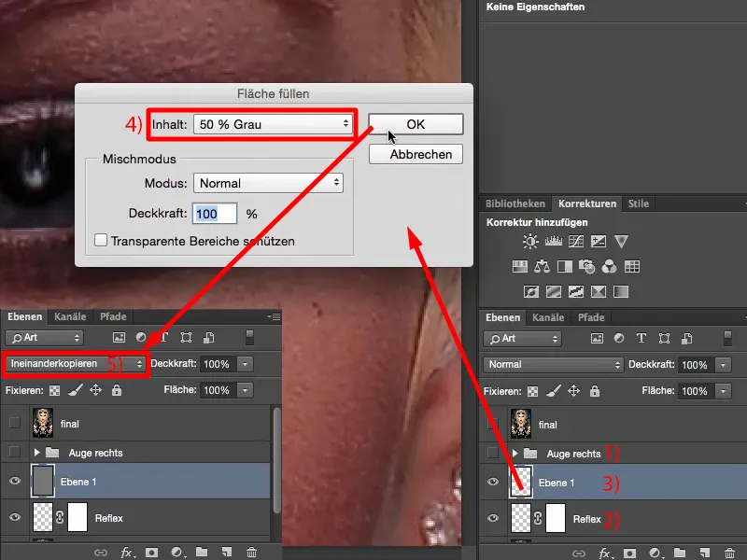Show the Auge rechts group, left panel
Image resolution: width=747 pixels, height=560 pixels.
[x=15, y=452]
